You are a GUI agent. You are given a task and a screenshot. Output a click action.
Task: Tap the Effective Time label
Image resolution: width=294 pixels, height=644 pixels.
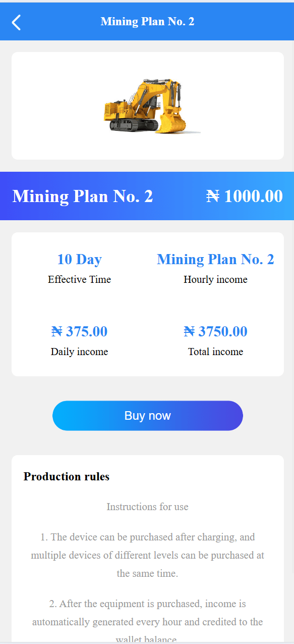click(x=79, y=279)
